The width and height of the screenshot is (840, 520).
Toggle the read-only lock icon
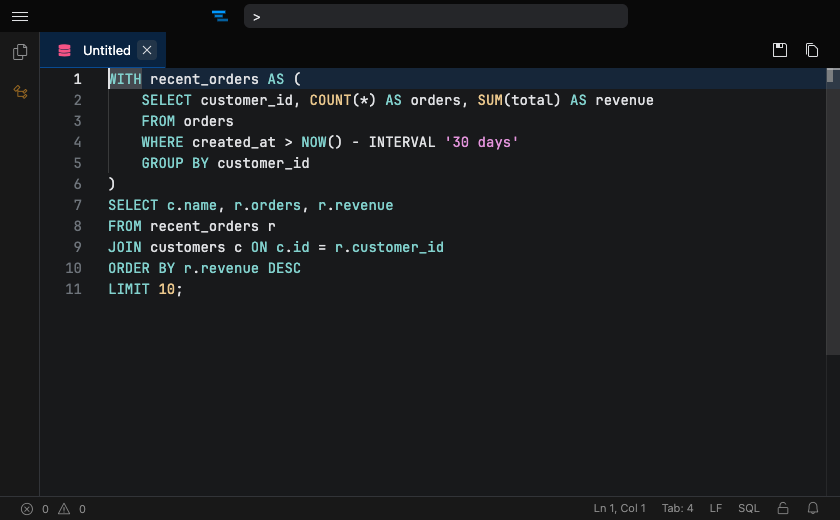coord(783,508)
